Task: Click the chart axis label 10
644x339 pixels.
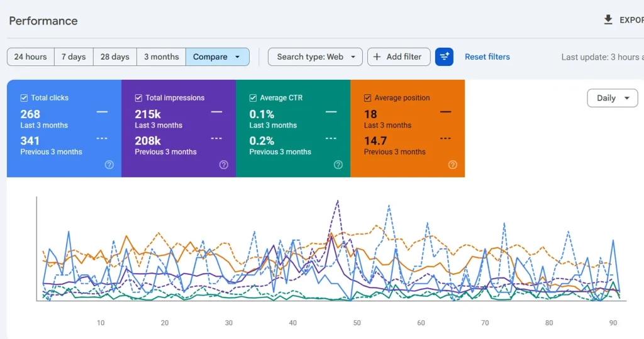Action: click(x=101, y=323)
